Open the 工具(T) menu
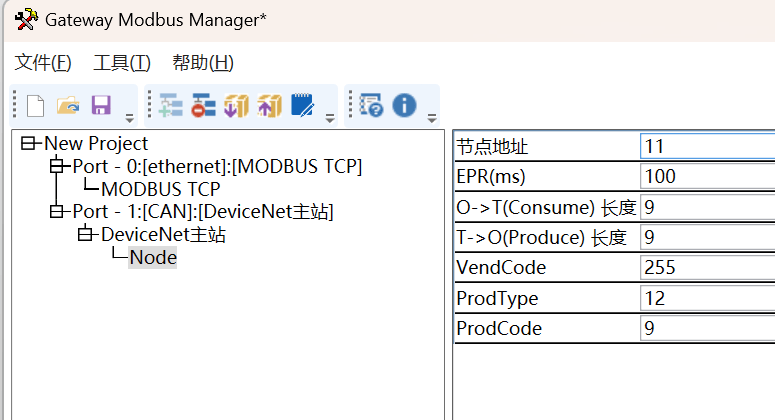Screen dimensions: 775x420 tap(122, 63)
